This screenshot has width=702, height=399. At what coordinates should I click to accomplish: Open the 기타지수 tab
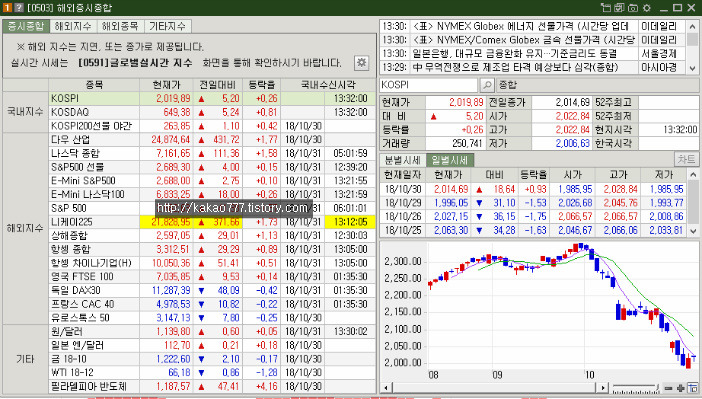pyautogui.click(x=167, y=26)
